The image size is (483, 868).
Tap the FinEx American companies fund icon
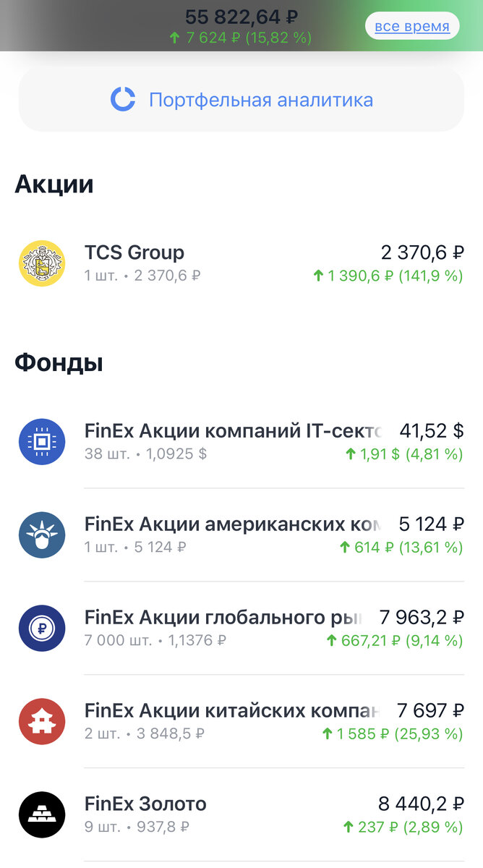pos(41,535)
